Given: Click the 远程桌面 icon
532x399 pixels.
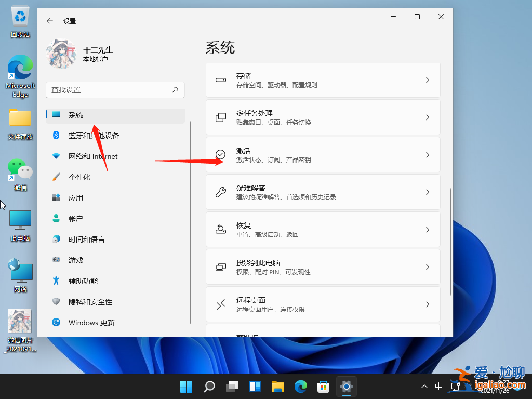Looking at the screenshot, I should tap(222, 304).
